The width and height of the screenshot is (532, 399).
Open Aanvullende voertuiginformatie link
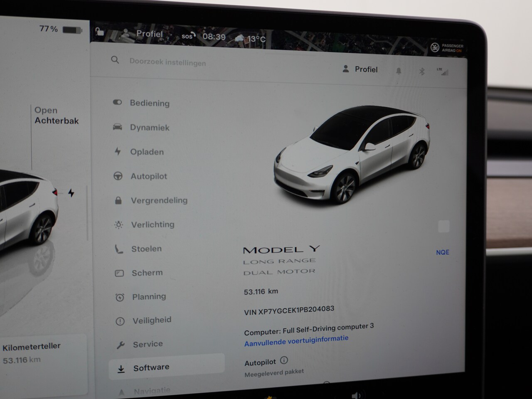[x=296, y=341]
